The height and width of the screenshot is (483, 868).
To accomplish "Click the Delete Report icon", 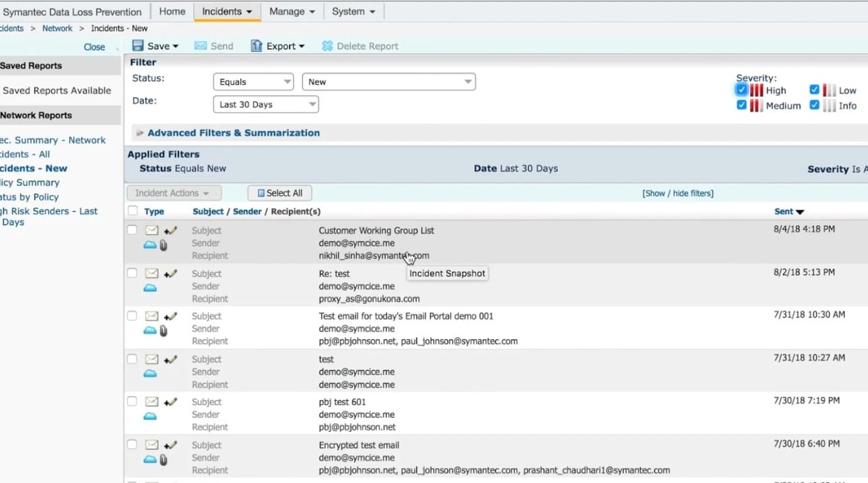I will [x=327, y=46].
